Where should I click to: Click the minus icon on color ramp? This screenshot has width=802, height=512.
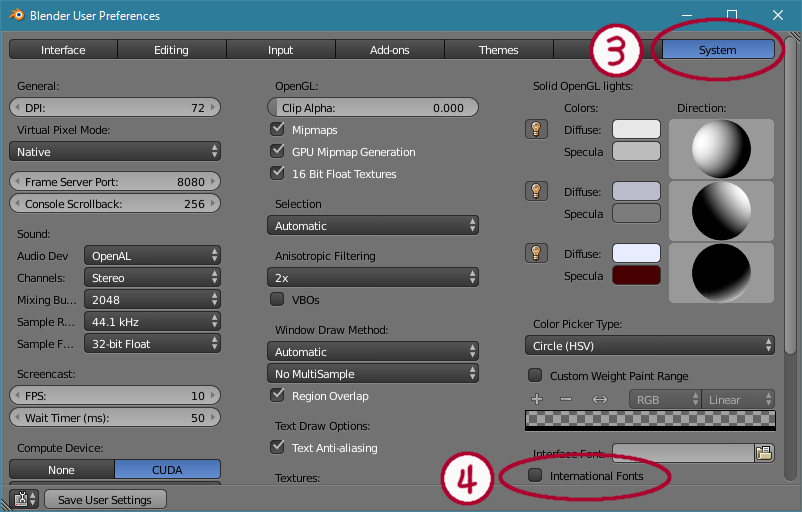pos(567,400)
